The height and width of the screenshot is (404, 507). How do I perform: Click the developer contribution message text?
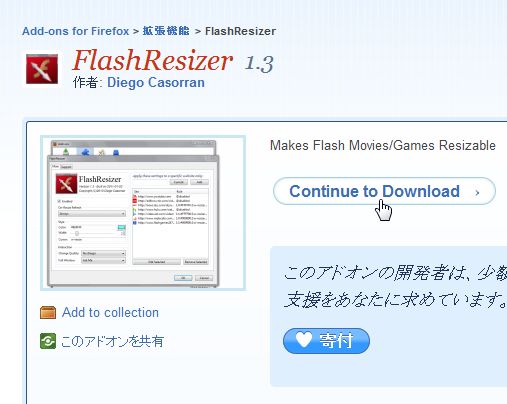(395, 286)
